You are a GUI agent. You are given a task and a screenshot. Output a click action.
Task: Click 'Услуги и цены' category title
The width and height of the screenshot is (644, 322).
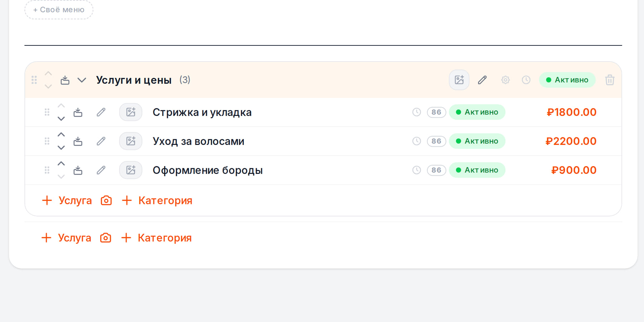click(134, 80)
